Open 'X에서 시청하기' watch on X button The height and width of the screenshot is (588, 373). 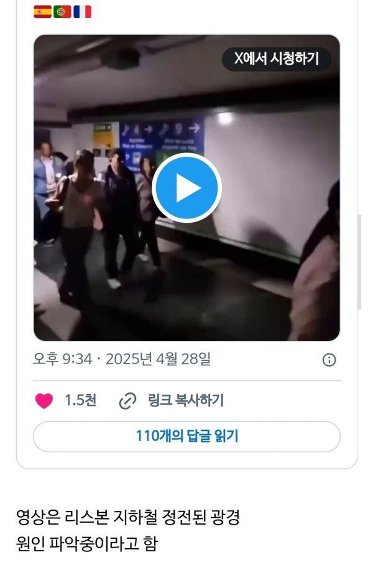pyautogui.click(x=277, y=58)
